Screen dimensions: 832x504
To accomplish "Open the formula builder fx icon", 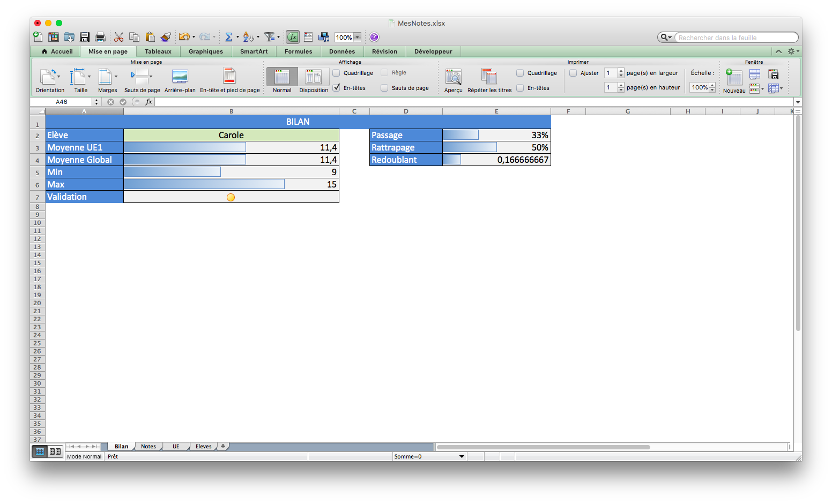I will pos(293,37).
